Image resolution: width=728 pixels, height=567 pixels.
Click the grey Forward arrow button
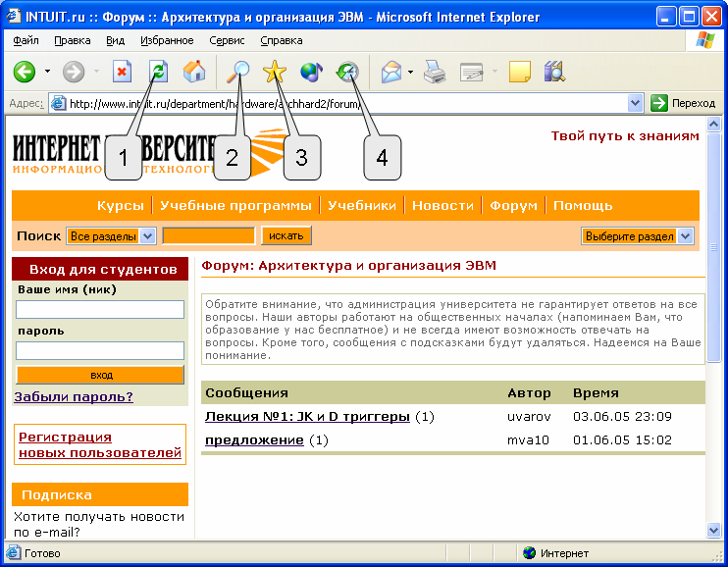click(x=74, y=72)
